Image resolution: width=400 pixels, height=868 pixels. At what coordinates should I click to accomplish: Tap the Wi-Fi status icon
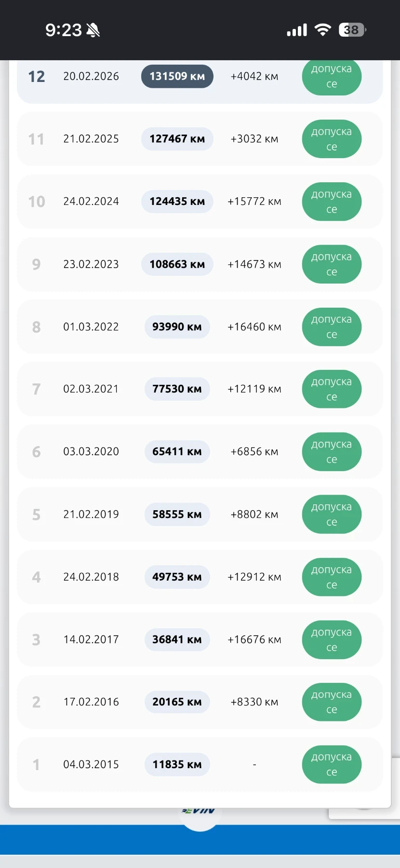click(x=323, y=30)
